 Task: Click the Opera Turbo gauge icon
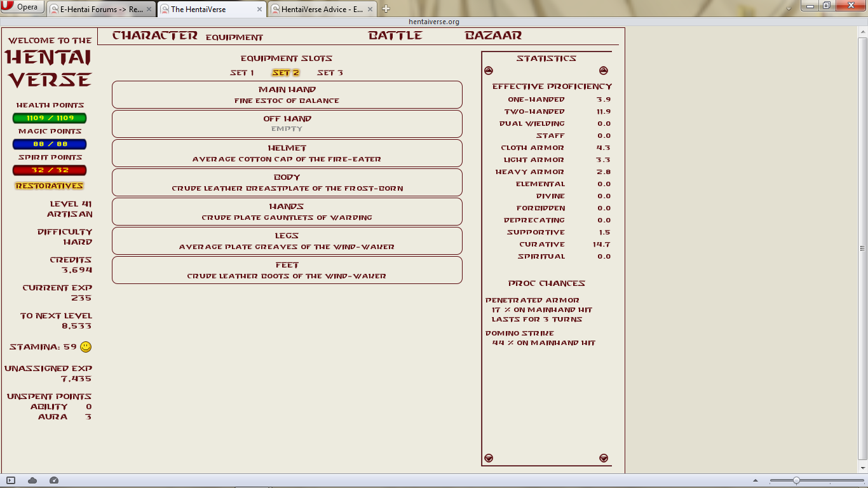[54, 480]
